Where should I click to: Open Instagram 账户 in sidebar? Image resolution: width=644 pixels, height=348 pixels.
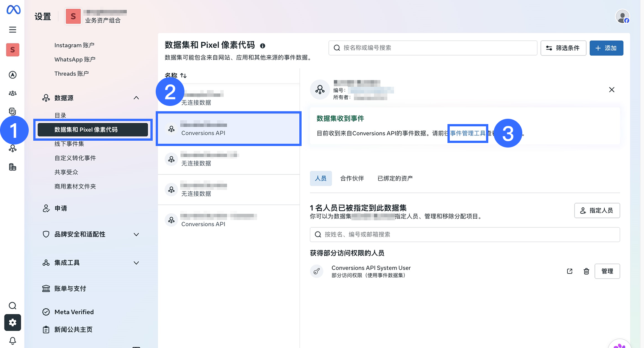[74, 45]
